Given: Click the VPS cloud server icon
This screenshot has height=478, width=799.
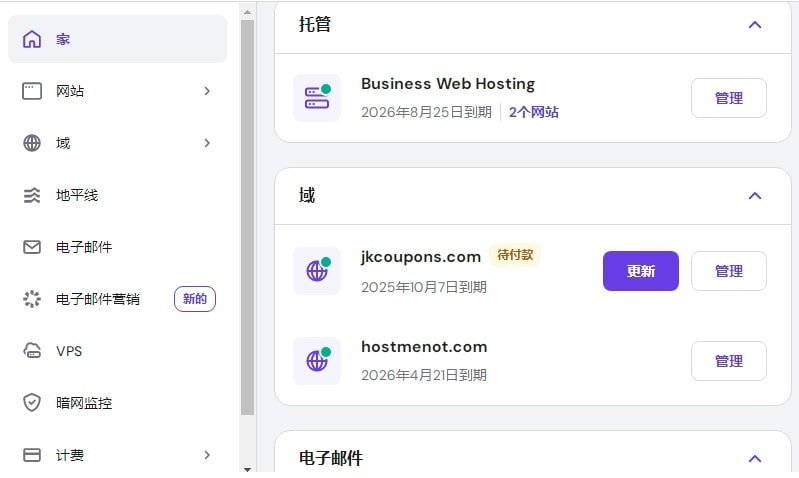Looking at the screenshot, I should pos(32,351).
